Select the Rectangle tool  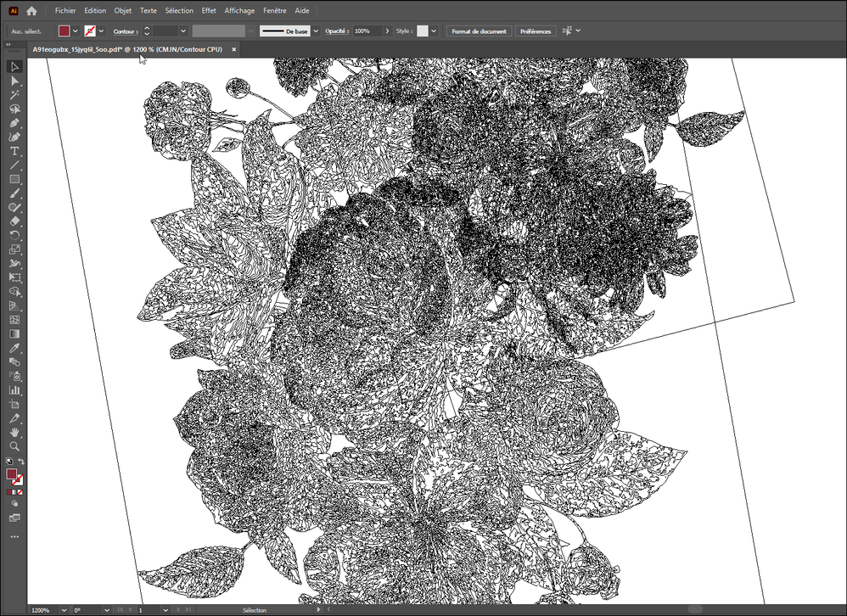(14, 179)
